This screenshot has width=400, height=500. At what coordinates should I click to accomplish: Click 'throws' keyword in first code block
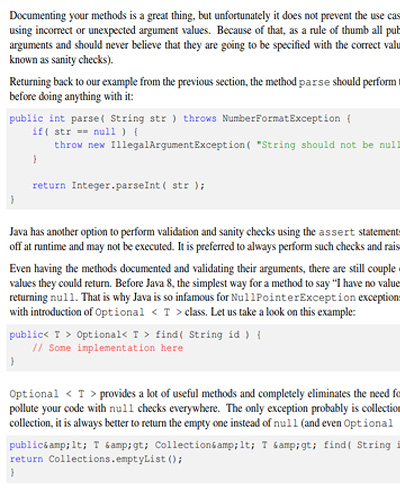pyautogui.click(x=200, y=118)
